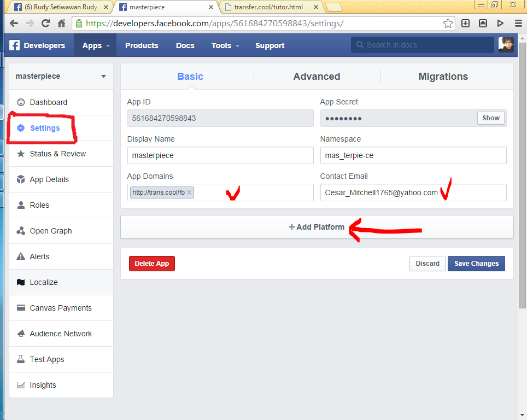Click the Roles person icon
The width and height of the screenshot is (527, 420).
(21, 205)
